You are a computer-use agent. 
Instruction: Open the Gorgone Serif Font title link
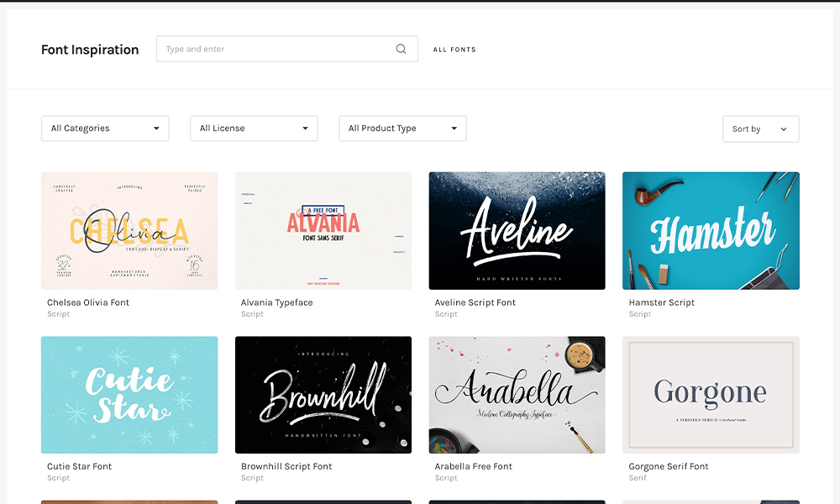tap(669, 466)
